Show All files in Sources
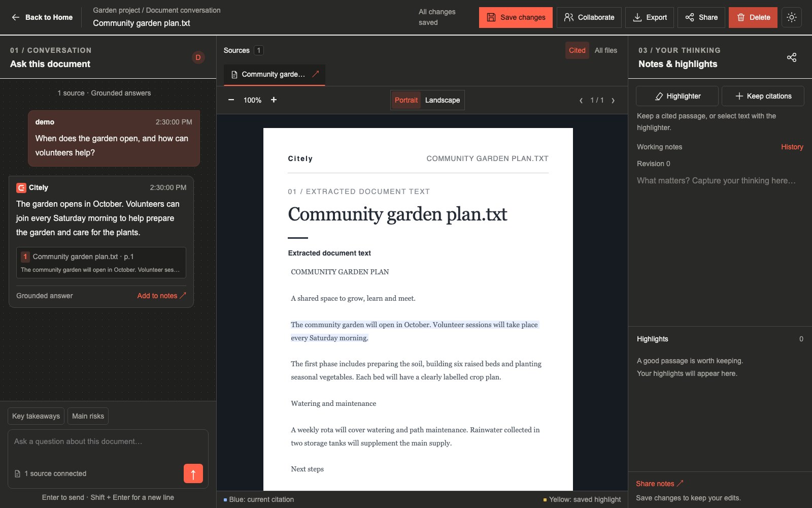 pyautogui.click(x=606, y=50)
